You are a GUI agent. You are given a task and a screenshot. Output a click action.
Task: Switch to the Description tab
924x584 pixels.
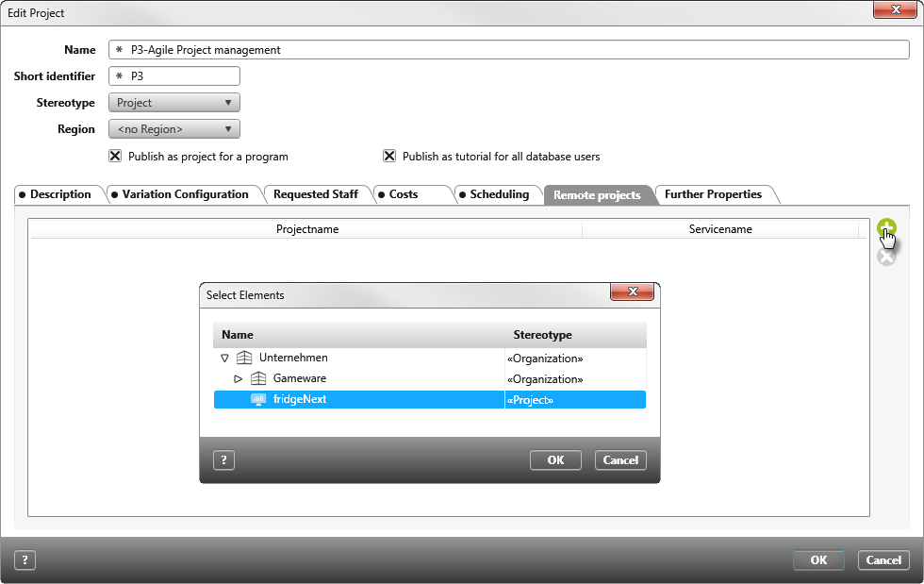[59, 194]
